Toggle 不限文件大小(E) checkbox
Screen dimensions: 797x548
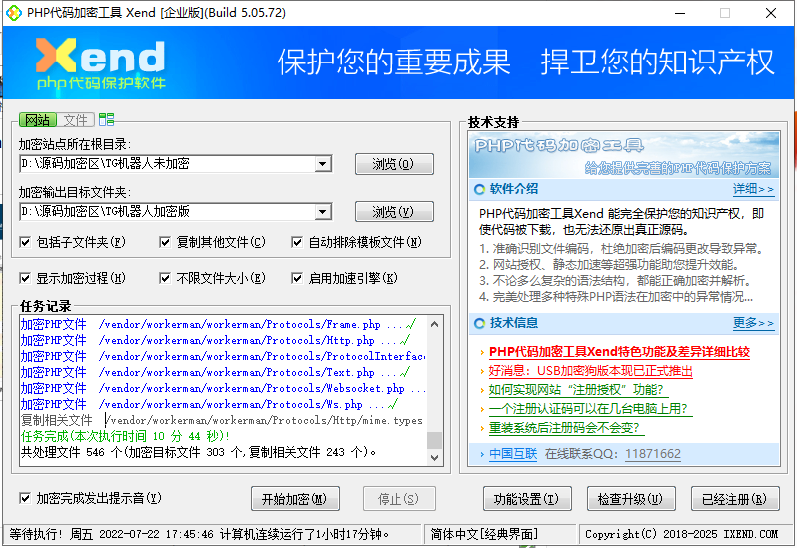[165, 279]
